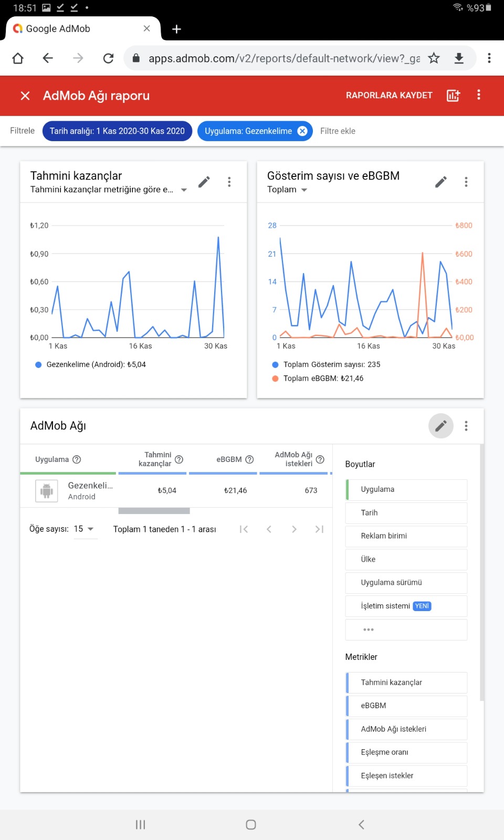Open Gösterim sayısı chart more options

point(466,182)
